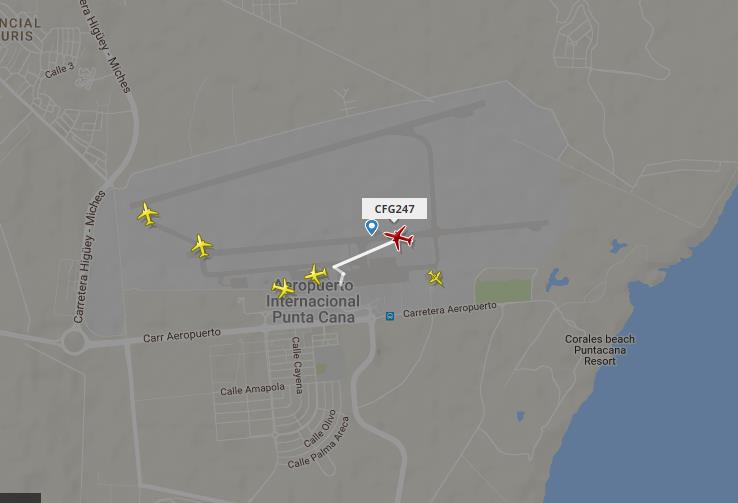Click the Carr Aeropuerto road label
The image size is (738, 503).
(182, 335)
